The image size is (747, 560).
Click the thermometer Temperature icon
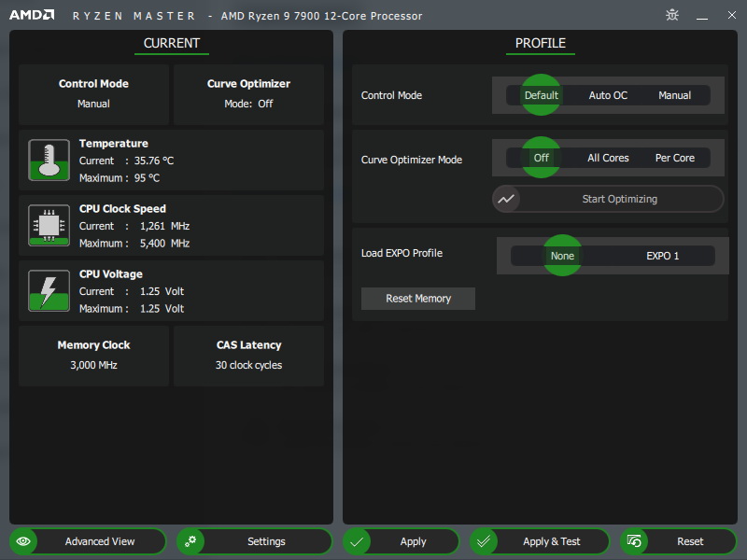pyautogui.click(x=49, y=160)
